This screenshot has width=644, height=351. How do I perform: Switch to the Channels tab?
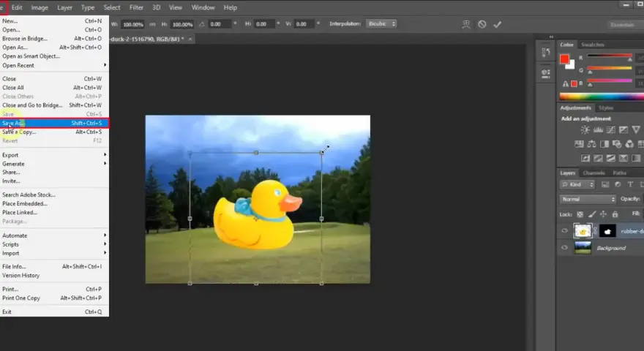click(594, 173)
